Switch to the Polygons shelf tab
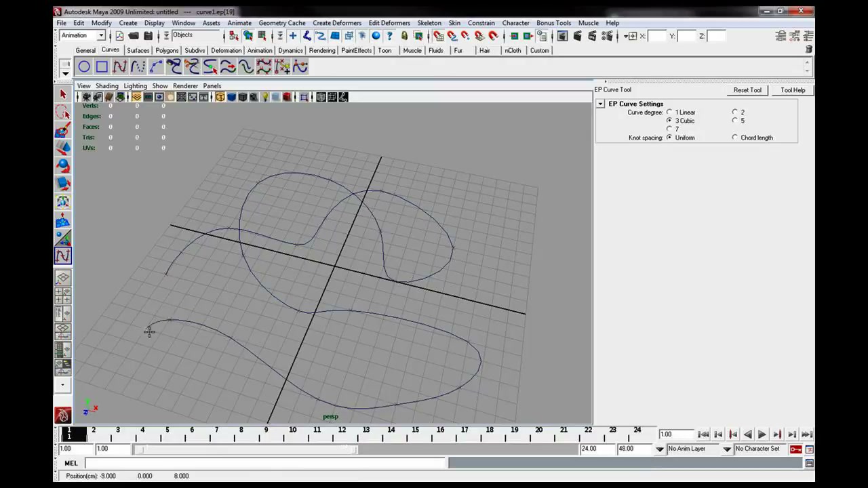Viewport: 868px width, 488px height. click(167, 50)
